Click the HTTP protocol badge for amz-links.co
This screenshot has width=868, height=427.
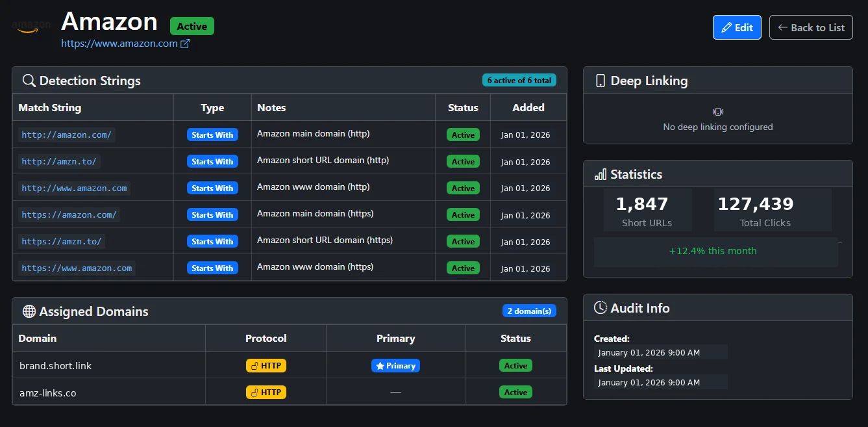[x=266, y=393]
